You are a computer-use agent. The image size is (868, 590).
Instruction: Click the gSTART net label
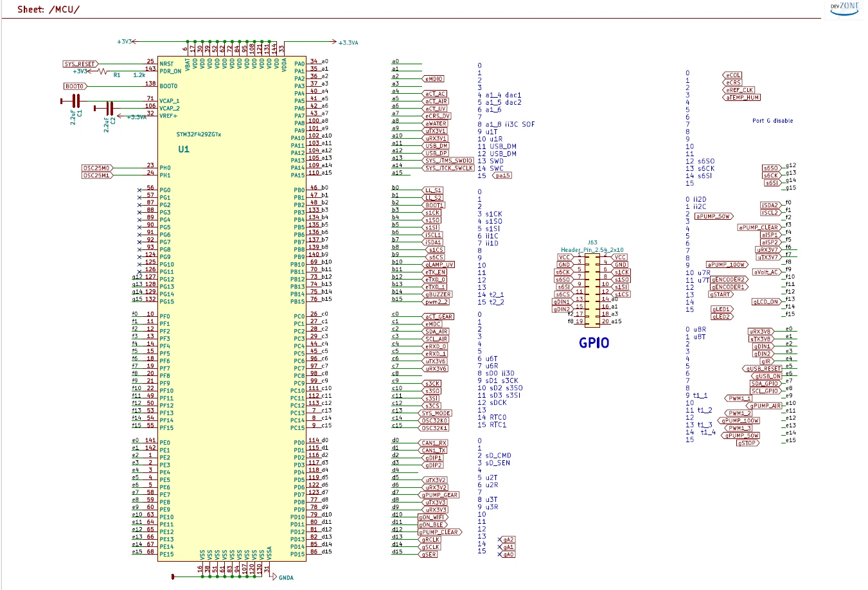click(x=721, y=294)
